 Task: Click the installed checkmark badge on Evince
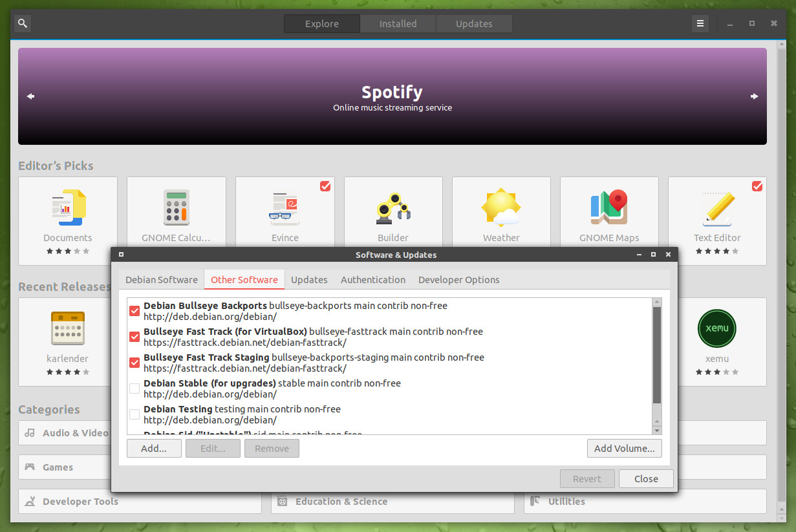point(325,186)
